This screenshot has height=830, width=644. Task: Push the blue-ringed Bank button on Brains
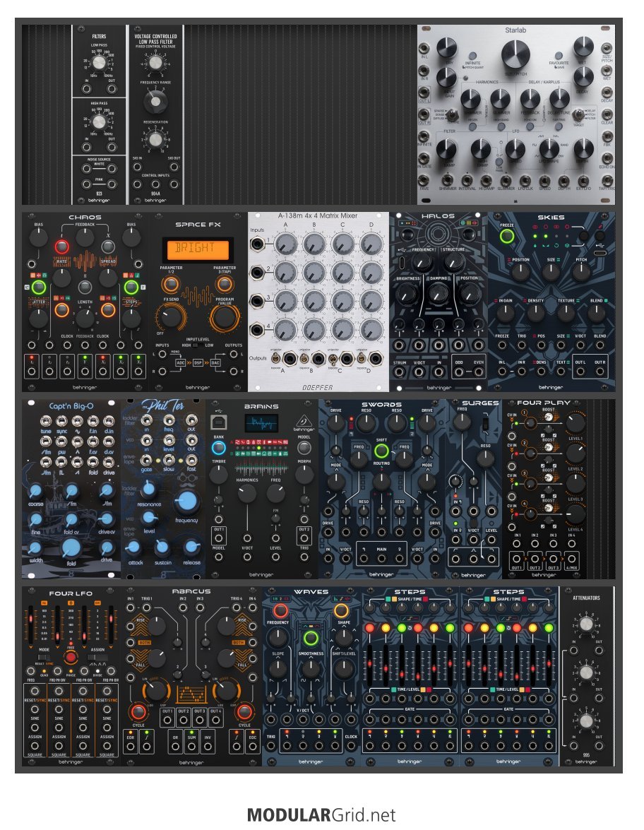click(x=218, y=448)
